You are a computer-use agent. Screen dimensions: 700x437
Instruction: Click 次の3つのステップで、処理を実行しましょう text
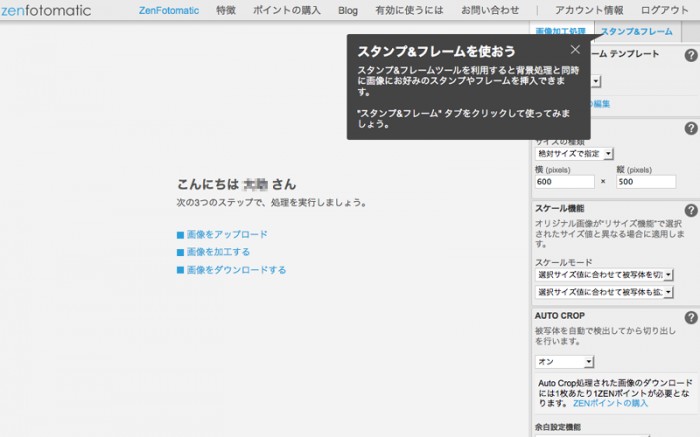271,202
